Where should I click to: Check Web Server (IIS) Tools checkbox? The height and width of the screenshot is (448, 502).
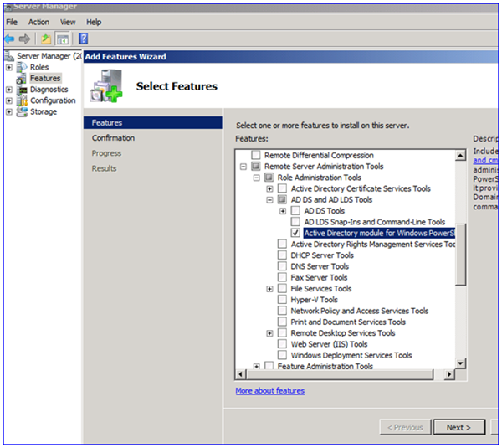(x=282, y=344)
